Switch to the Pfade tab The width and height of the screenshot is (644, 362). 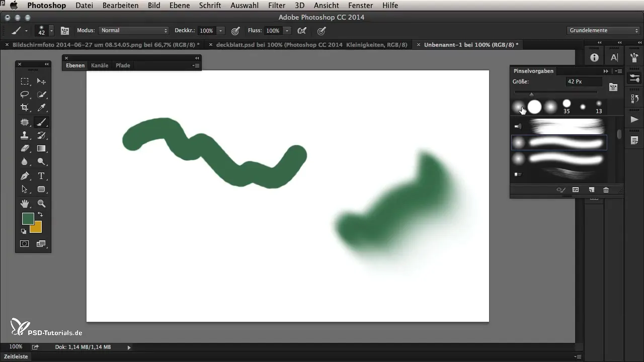point(123,65)
